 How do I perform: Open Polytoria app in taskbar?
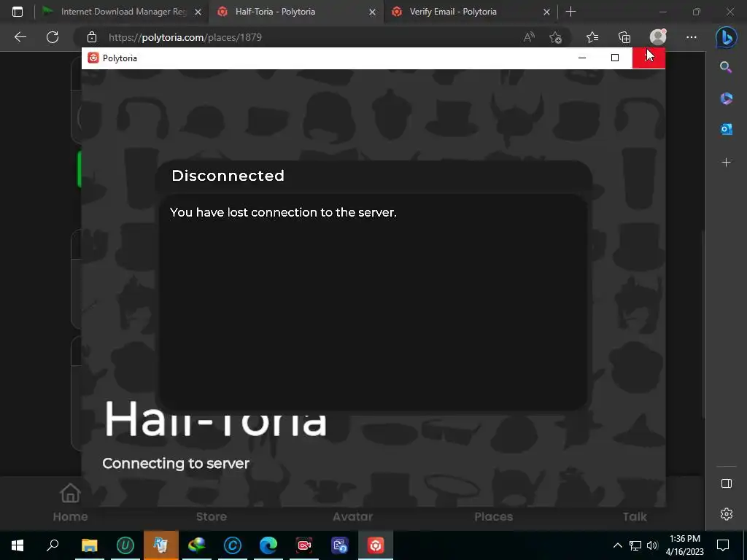pos(376,545)
